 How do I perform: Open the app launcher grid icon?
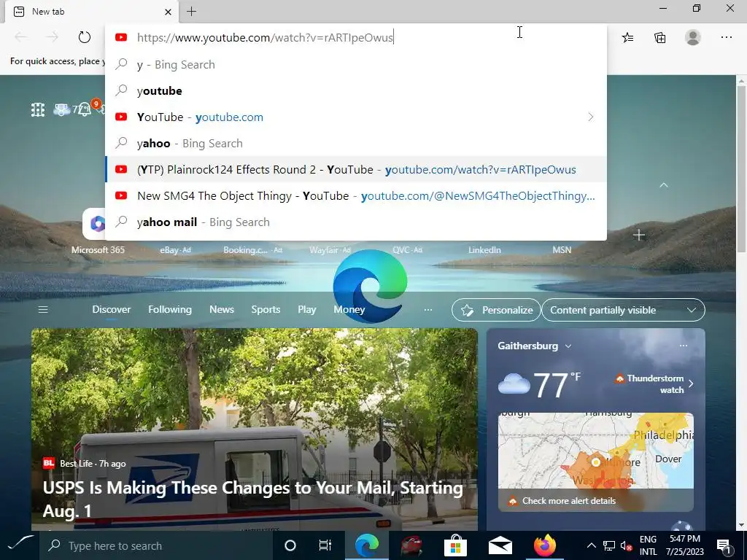38,109
